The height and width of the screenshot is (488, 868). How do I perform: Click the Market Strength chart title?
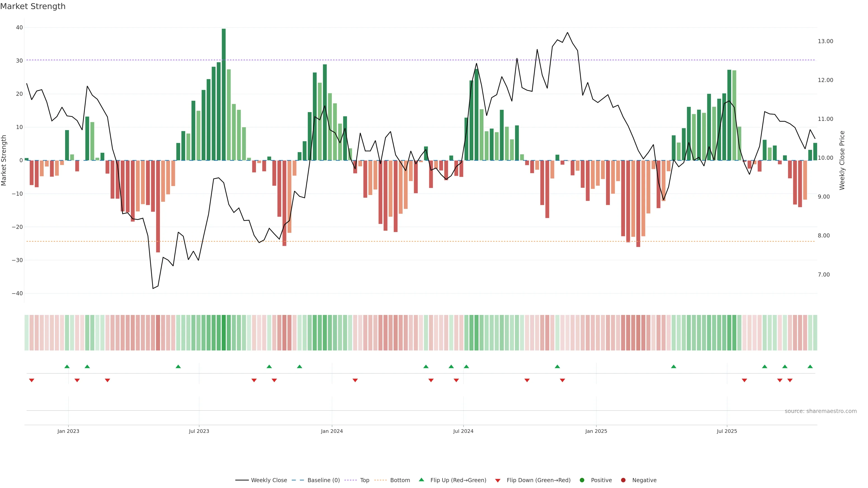click(x=33, y=6)
